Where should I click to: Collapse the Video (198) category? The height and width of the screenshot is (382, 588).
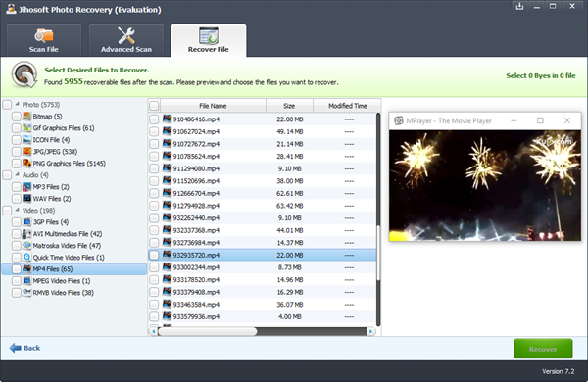18,210
